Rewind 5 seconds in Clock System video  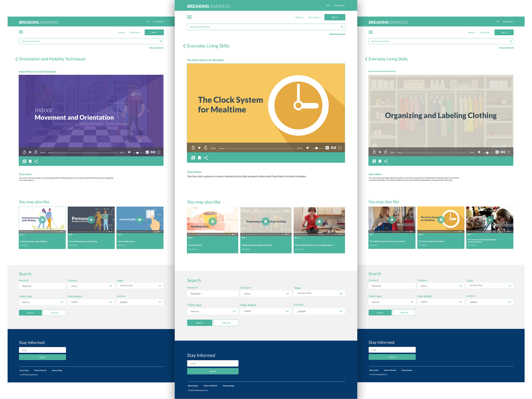[193, 148]
